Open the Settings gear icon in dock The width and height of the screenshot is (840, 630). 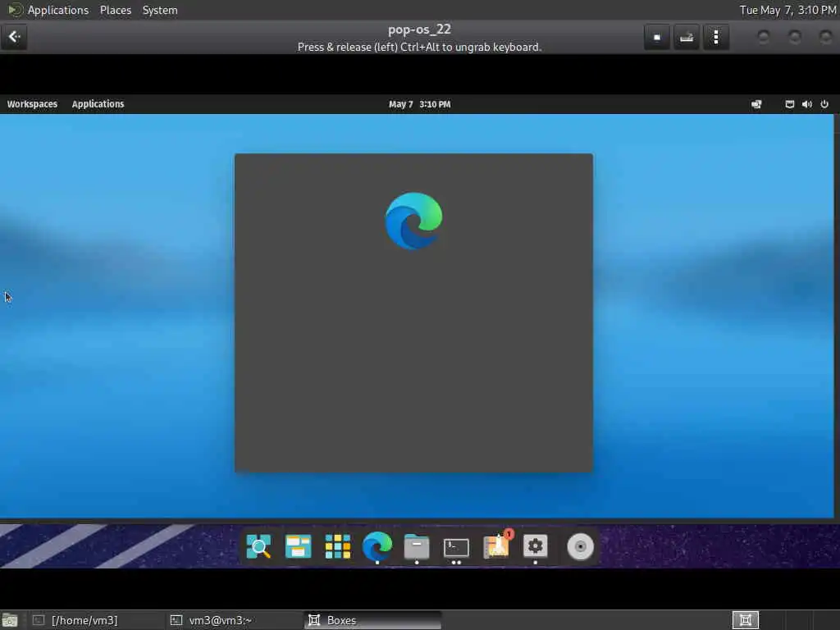(x=535, y=546)
